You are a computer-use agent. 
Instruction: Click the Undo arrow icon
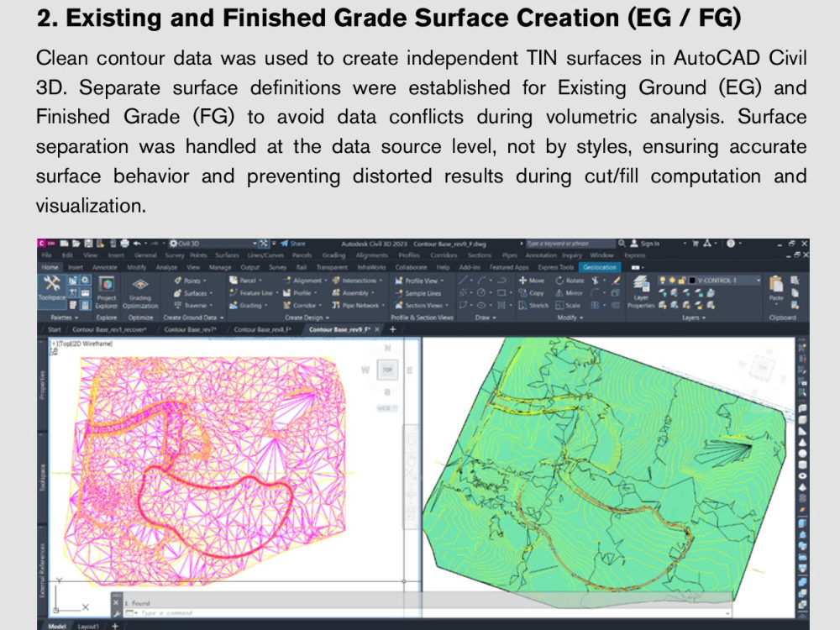pos(137,244)
